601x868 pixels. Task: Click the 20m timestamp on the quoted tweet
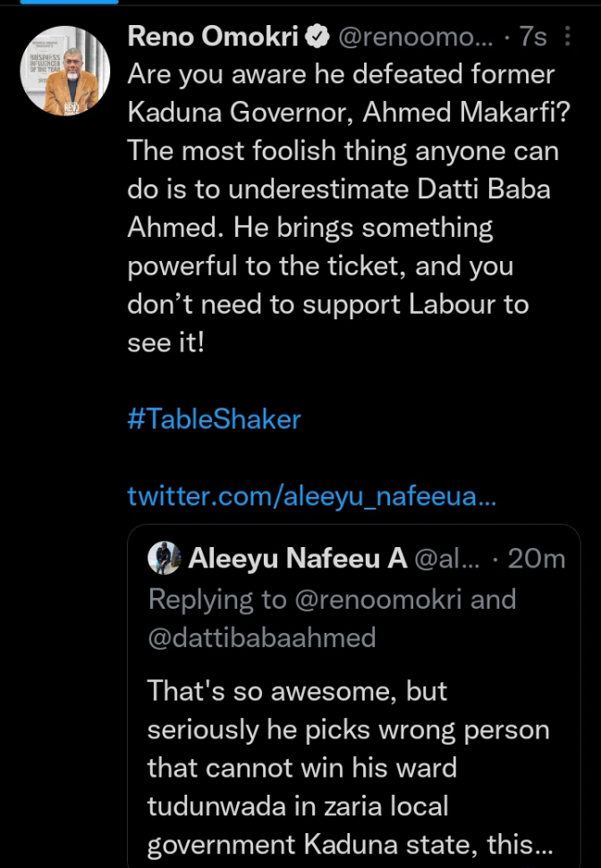(536, 559)
